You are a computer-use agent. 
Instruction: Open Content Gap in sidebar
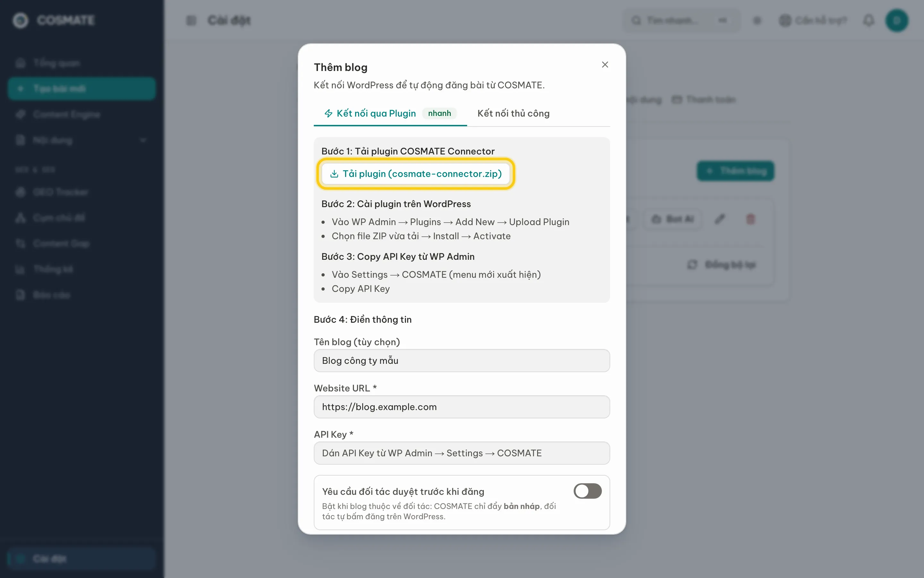click(x=81, y=243)
